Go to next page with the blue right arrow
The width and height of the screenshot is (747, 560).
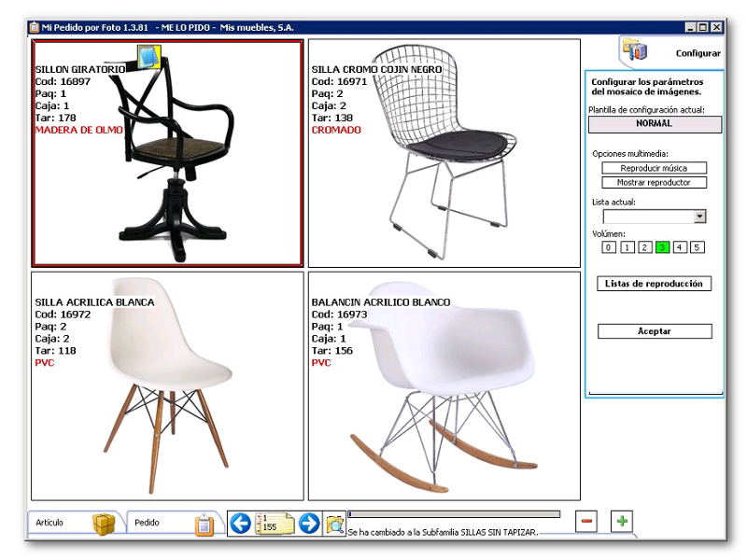309,524
